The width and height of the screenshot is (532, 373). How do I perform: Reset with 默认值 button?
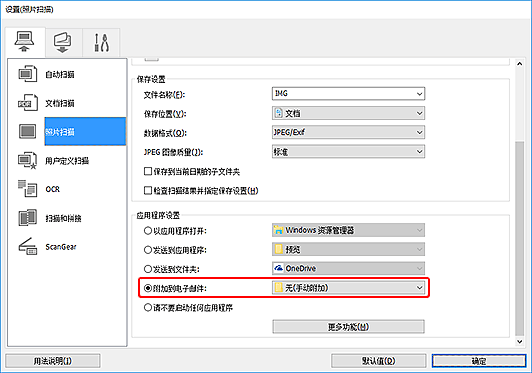tap(378, 361)
